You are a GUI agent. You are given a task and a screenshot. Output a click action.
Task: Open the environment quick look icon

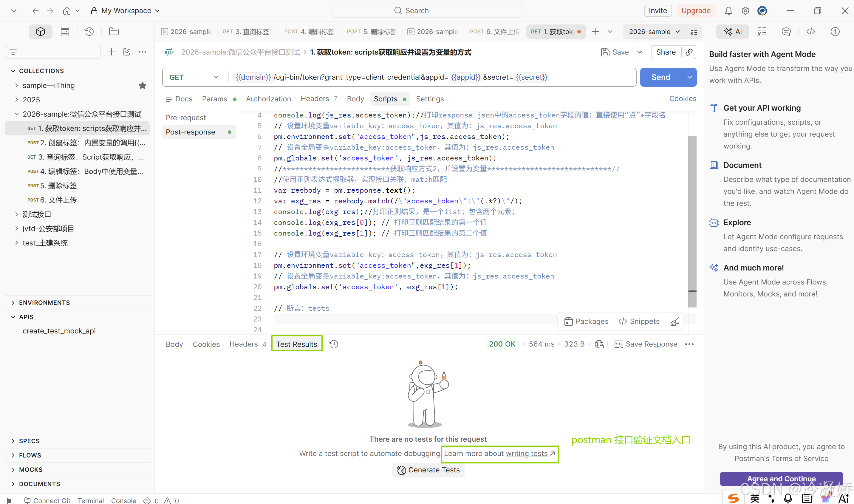[x=693, y=32]
